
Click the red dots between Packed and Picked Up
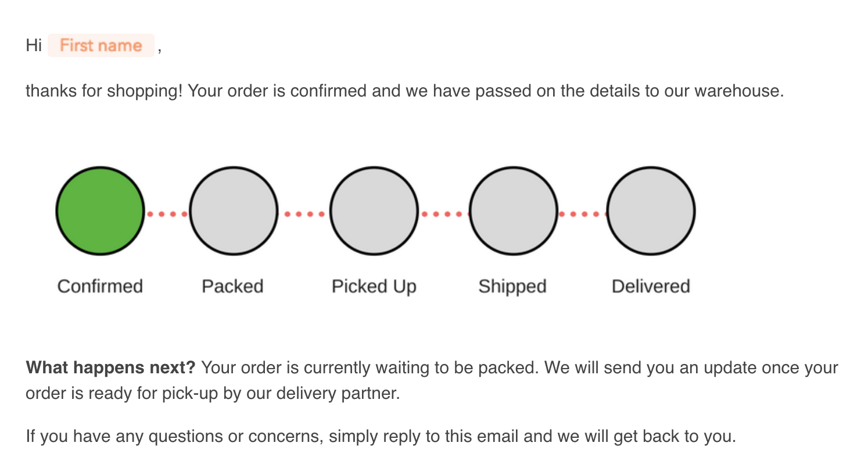(x=304, y=214)
